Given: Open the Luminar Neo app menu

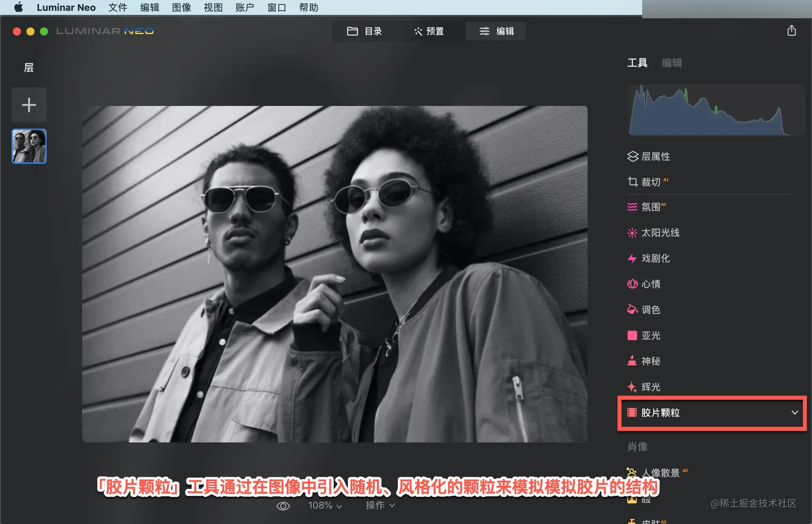Looking at the screenshot, I should [66, 8].
